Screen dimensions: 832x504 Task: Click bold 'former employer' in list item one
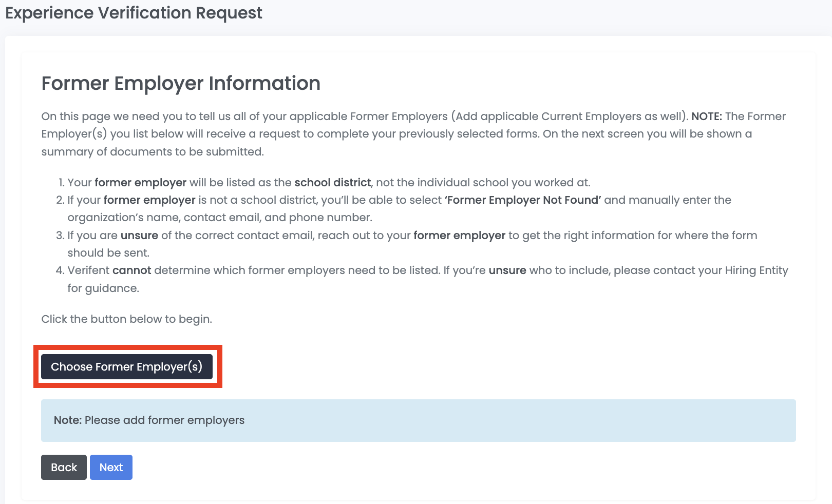click(140, 183)
